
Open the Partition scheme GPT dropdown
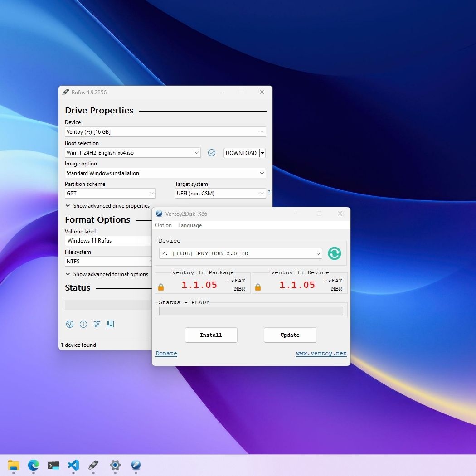pos(110,194)
